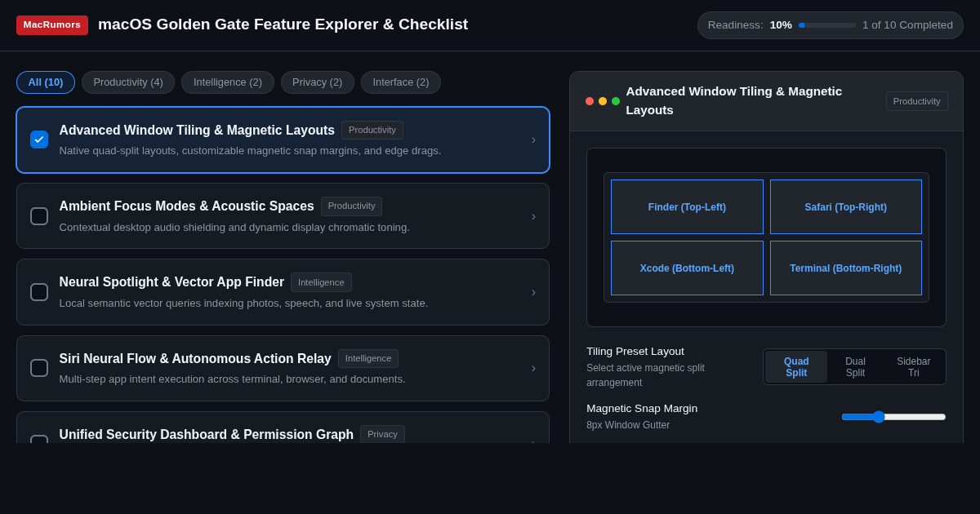This screenshot has width=980, height=514.
Task: Click the MacRumors logo badge
Action: coord(52,24)
